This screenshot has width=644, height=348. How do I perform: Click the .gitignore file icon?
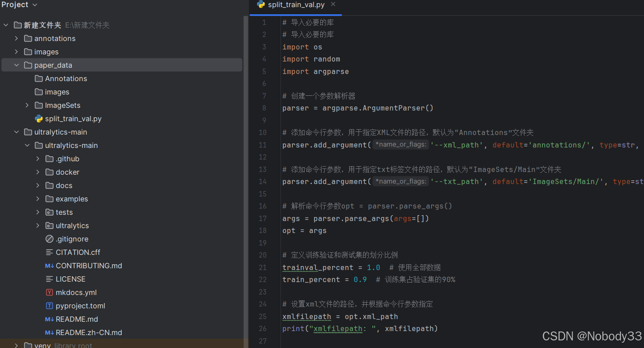click(50, 239)
